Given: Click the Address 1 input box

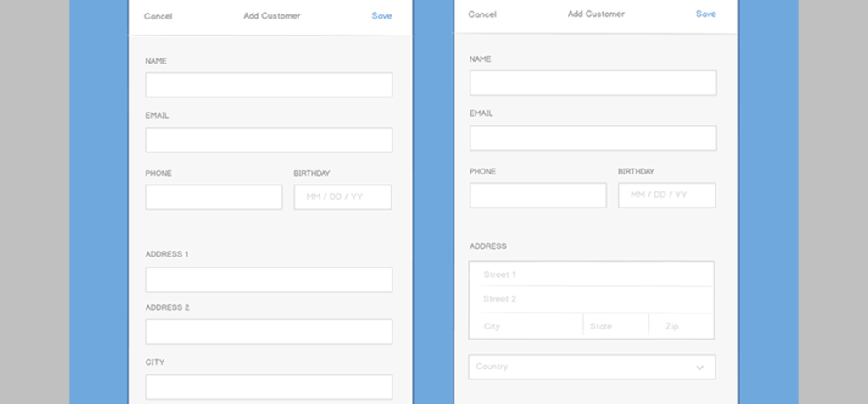Looking at the screenshot, I should coord(269,280).
